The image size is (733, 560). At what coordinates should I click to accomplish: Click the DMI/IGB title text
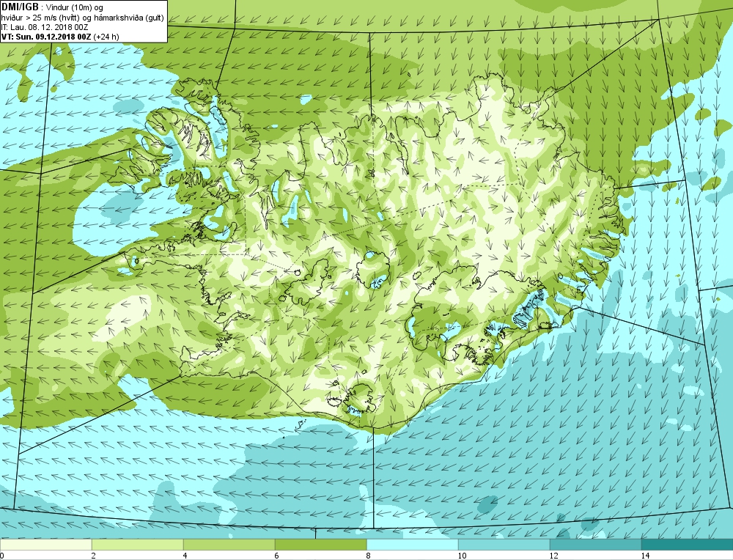(20, 7)
